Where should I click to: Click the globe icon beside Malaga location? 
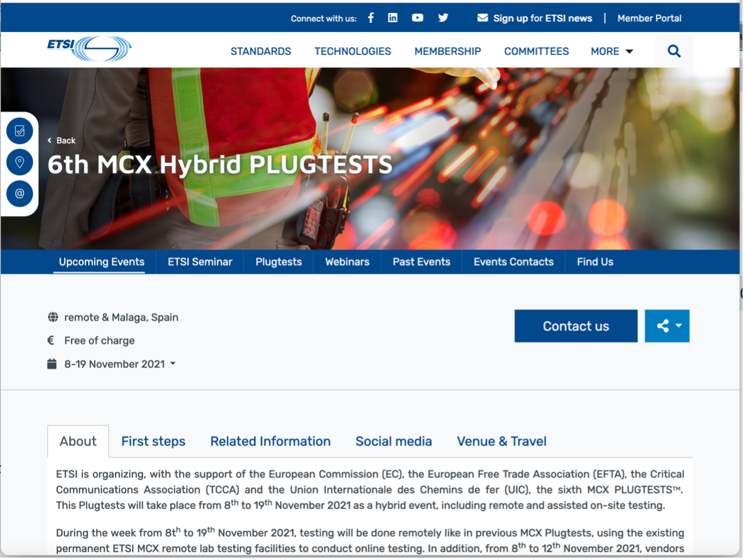[53, 317]
